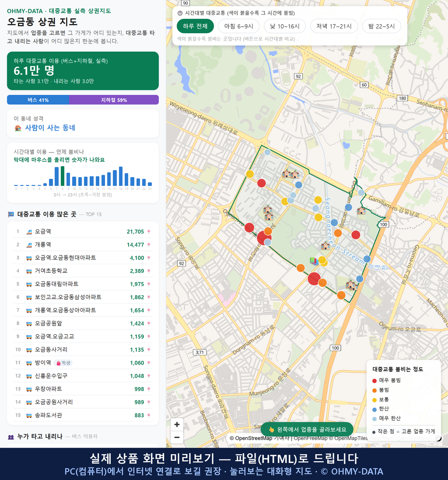Click the orange 붐빔 legend swatch
This screenshot has width=448, height=480.
click(374, 390)
